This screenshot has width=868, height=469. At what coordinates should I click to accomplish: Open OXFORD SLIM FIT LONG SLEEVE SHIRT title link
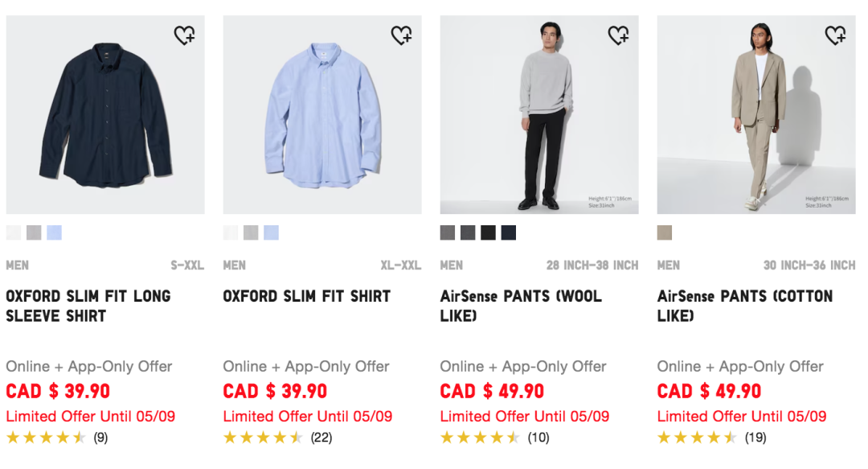click(x=88, y=306)
